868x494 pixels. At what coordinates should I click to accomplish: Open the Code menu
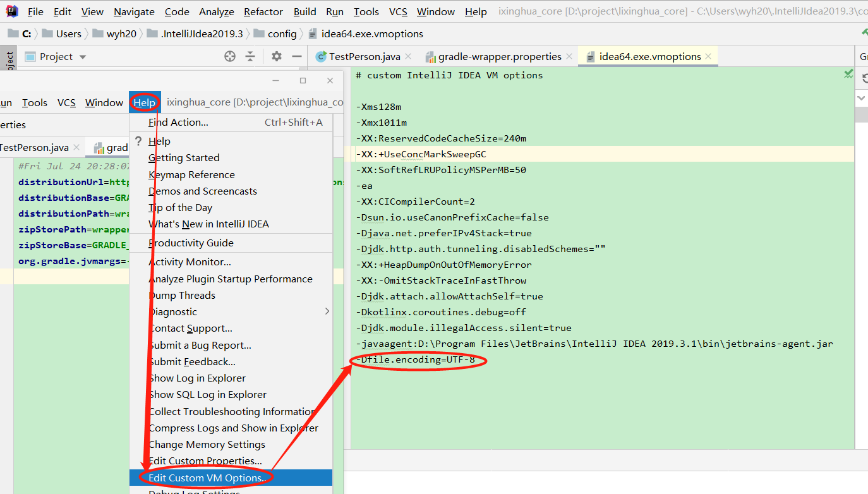177,11
